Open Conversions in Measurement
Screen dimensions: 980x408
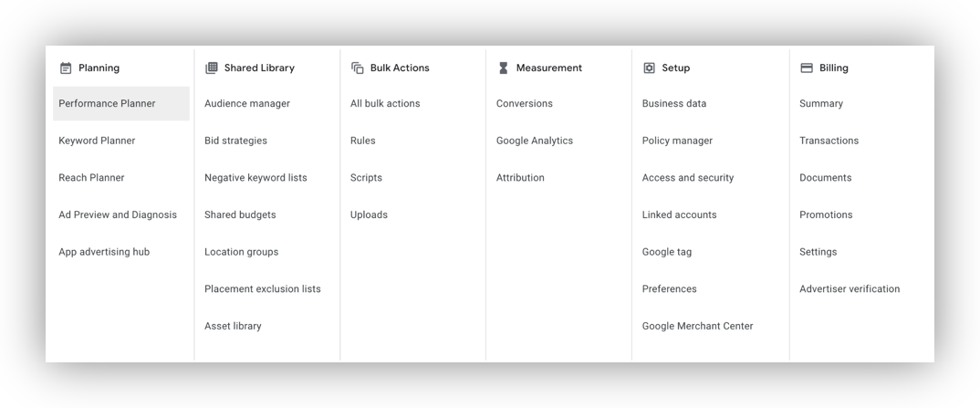pyautogui.click(x=525, y=104)
